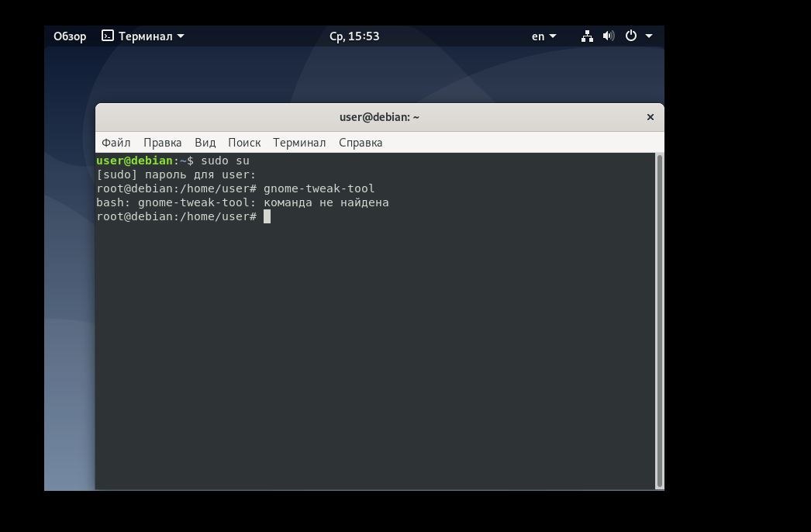This screenshot has height=532, width=811.
Task: Click the wired network status icon
Action: pyautogui.click(x=587, y=36)
